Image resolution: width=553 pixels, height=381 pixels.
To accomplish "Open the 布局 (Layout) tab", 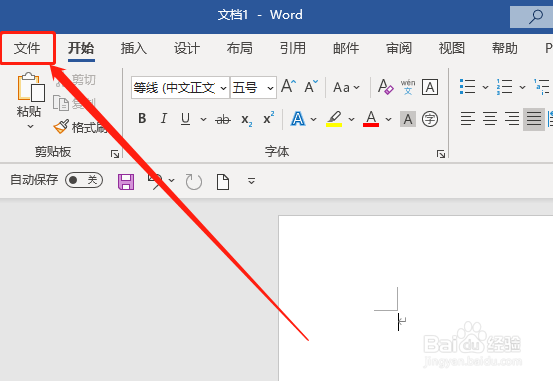I will pyautogui.click(x=240, y=48).
